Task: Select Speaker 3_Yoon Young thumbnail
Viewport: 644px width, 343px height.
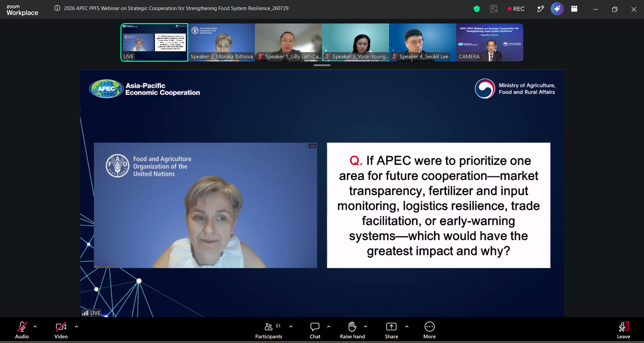Action: coord(356,42)
